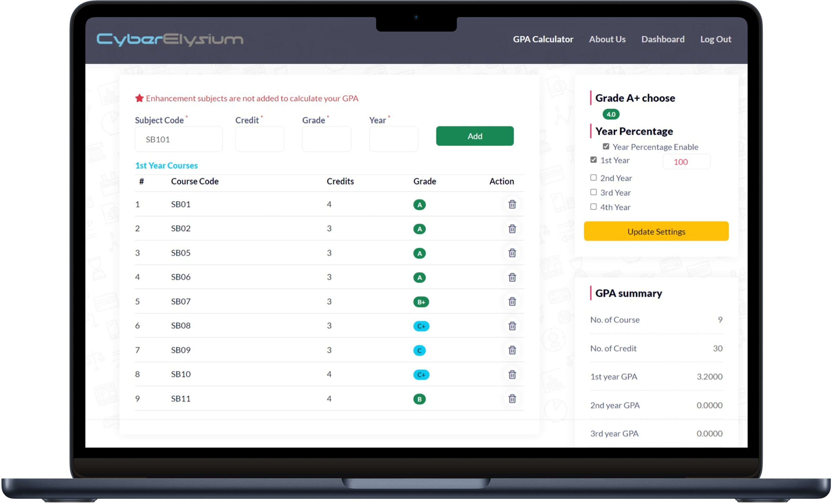Click the CyberElysium logo
This screenshot has height=504, width=833.
coord(170,40)
